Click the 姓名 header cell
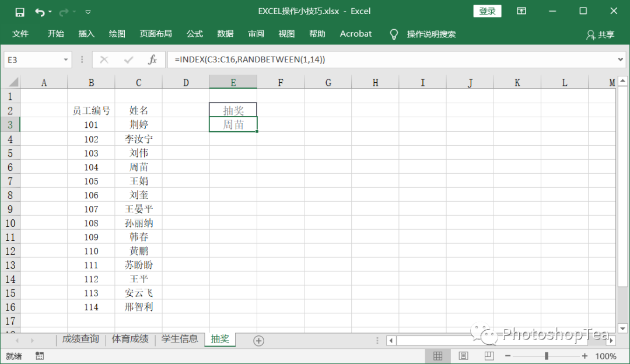The image size is (630, 364). click(x=139, y=110)
